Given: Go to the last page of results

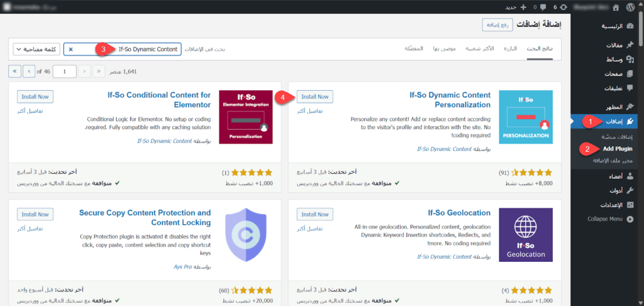Looking at the screenshot, I should point(14,72).
